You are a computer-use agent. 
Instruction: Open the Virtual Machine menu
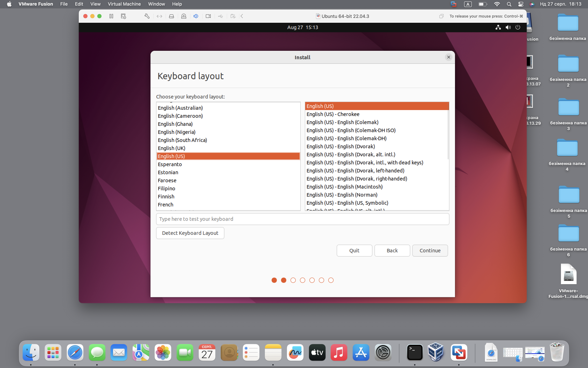pyautogui.click(x=124, y=4)
